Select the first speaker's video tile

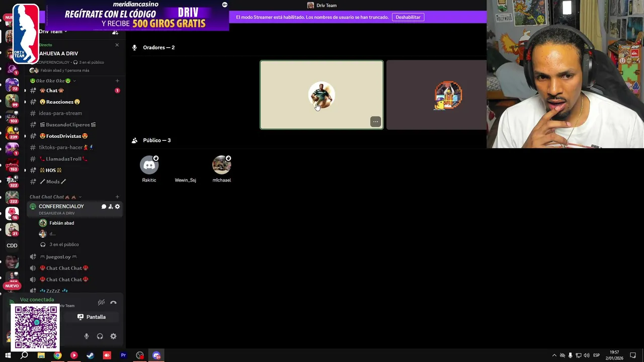click(321, 95)
